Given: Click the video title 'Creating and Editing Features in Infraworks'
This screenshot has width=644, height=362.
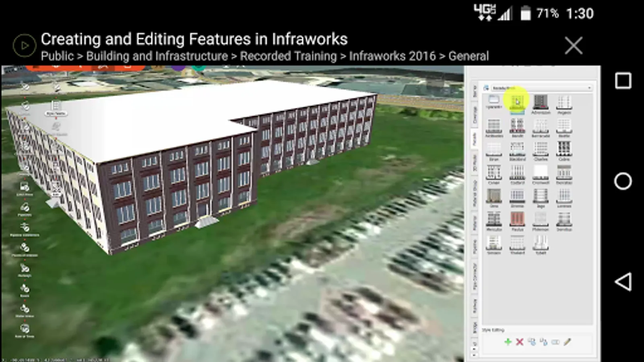Looking at the screenshot, I should [x=194, y=39].
